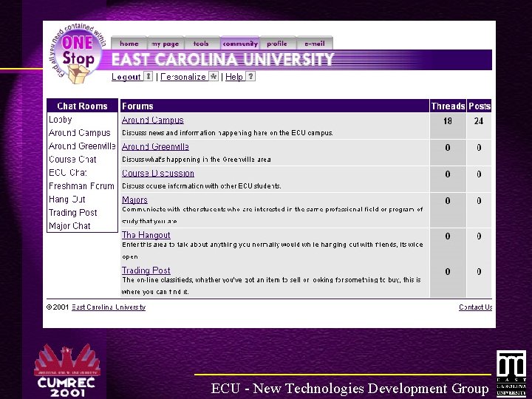Click the One Stop logo

click(x=78, y=54)
